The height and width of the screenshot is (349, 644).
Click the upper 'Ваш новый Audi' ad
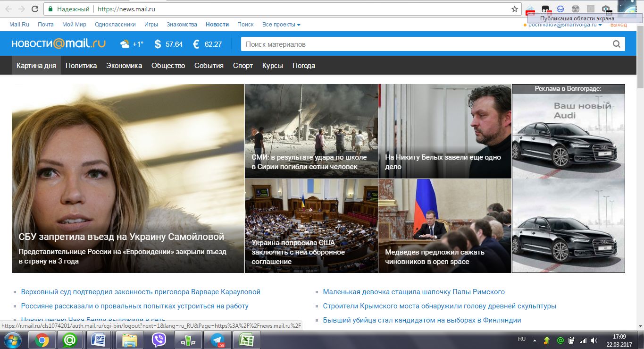[x=569, y=136]
